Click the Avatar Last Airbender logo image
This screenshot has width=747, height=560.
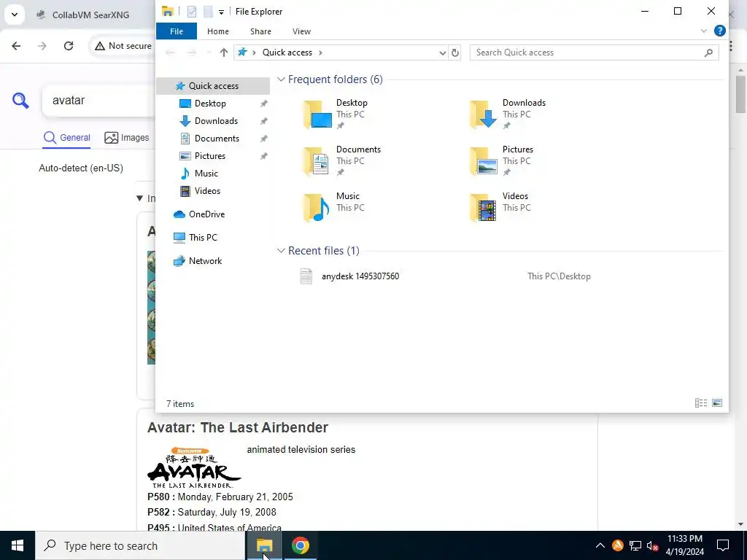click(x=194, y=467)
